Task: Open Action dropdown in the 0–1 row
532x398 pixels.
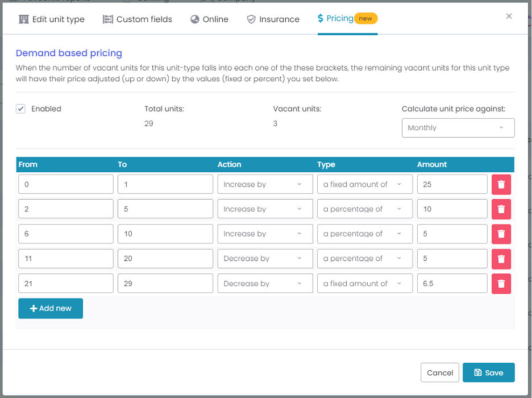Action: 265,184
